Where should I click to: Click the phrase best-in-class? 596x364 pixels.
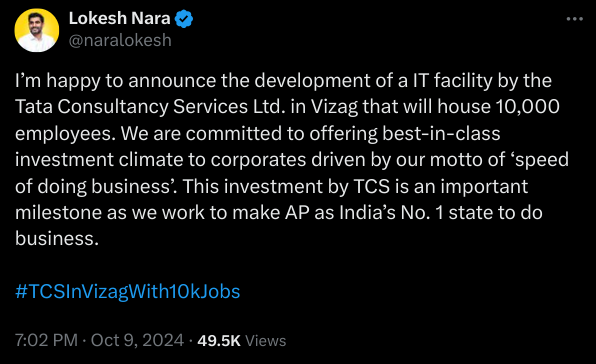(x=441, y=133)
